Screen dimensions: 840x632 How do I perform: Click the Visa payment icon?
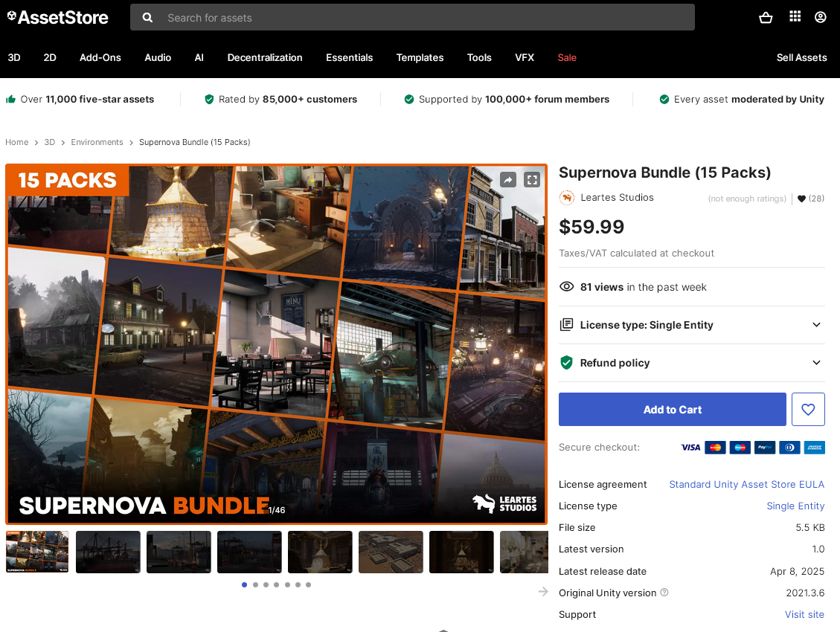[x=690, y=448]
